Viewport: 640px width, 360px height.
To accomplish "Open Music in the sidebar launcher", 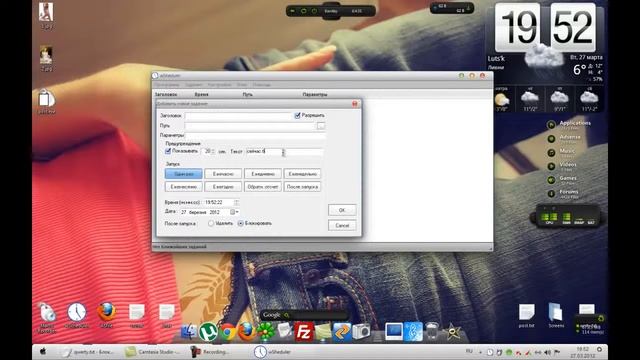I will (561, 152).
